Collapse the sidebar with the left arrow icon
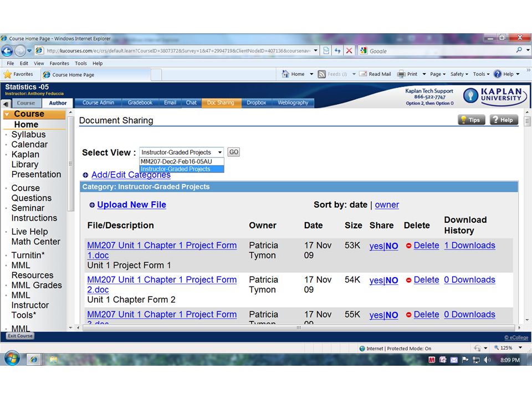Screen dimensions: 532x399 (x=6, y=104)
